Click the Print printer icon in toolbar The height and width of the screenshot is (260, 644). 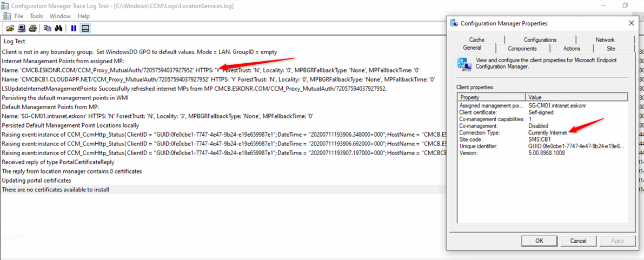pyautogui.click(x=32, y=28)
